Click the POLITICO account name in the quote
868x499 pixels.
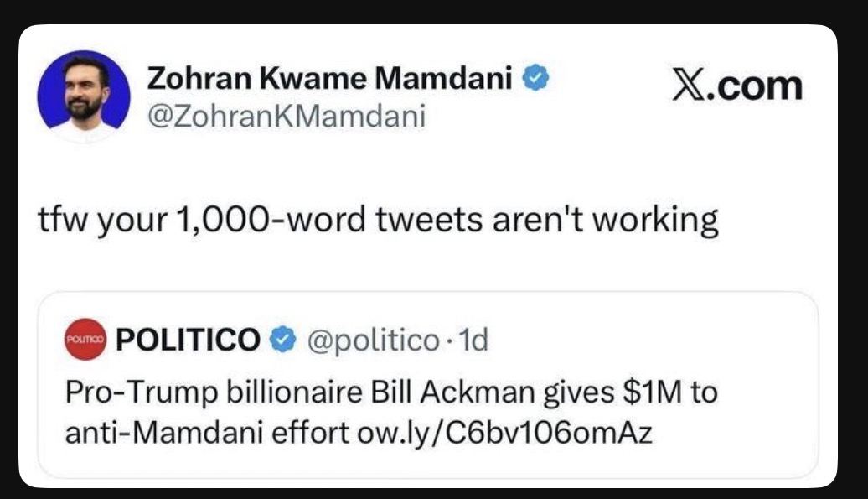[188, 340]
